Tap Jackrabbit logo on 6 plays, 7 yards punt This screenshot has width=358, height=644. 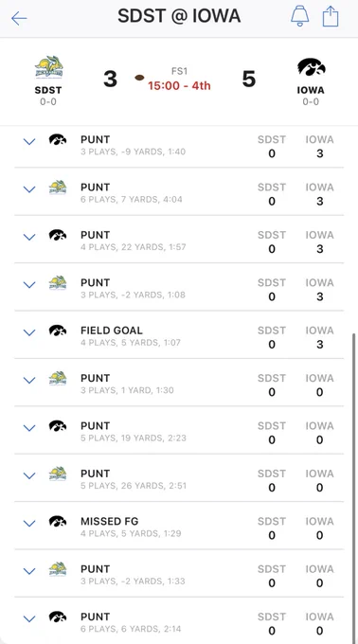58,188
